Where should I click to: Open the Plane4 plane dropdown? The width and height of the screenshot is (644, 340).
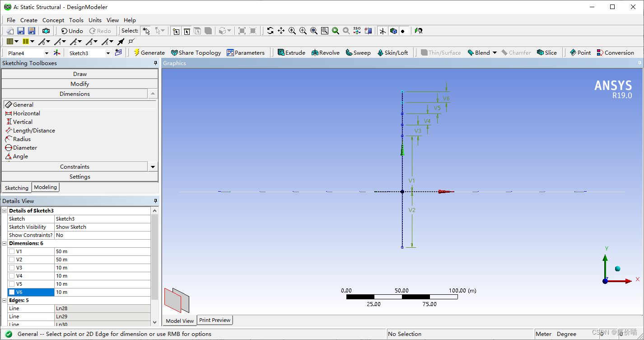point(47,53)
